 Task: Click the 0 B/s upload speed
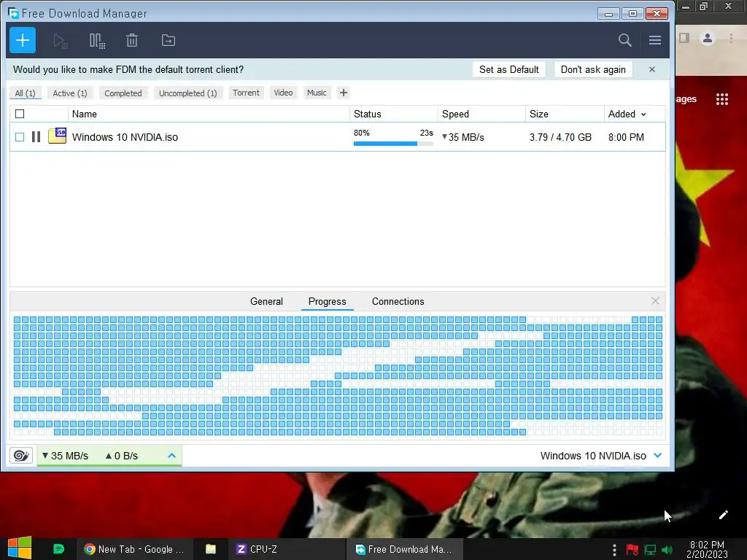(122, 456)
